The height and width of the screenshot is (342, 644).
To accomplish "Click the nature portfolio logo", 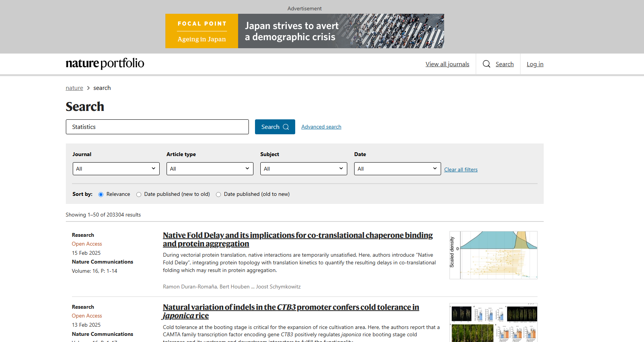I will click(x=105, y=64).
